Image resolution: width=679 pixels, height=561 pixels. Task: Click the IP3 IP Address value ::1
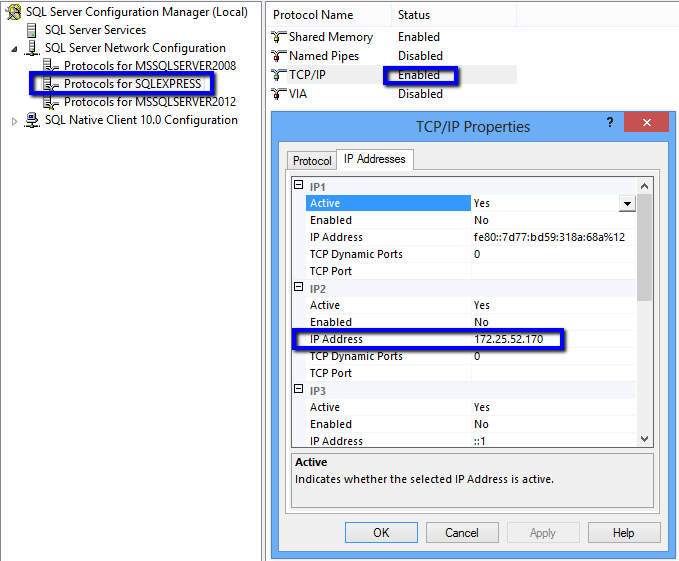(479, 441)
